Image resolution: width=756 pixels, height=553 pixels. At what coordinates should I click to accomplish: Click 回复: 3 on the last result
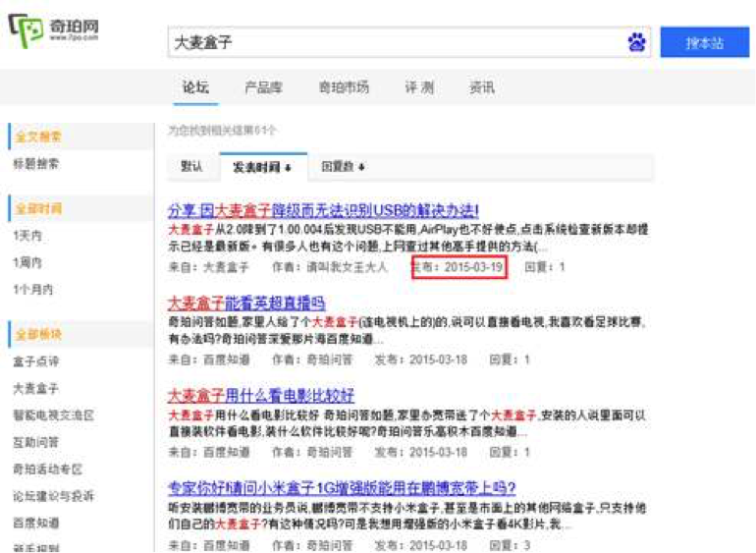coord(510,545)
